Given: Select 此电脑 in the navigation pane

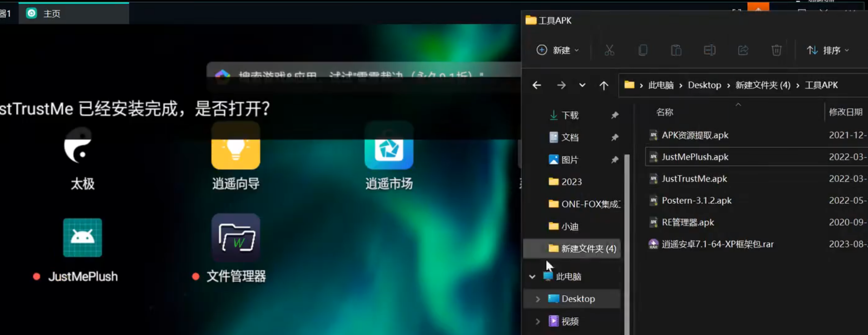Looking at the screenshot, I should (x=569, y=277).
